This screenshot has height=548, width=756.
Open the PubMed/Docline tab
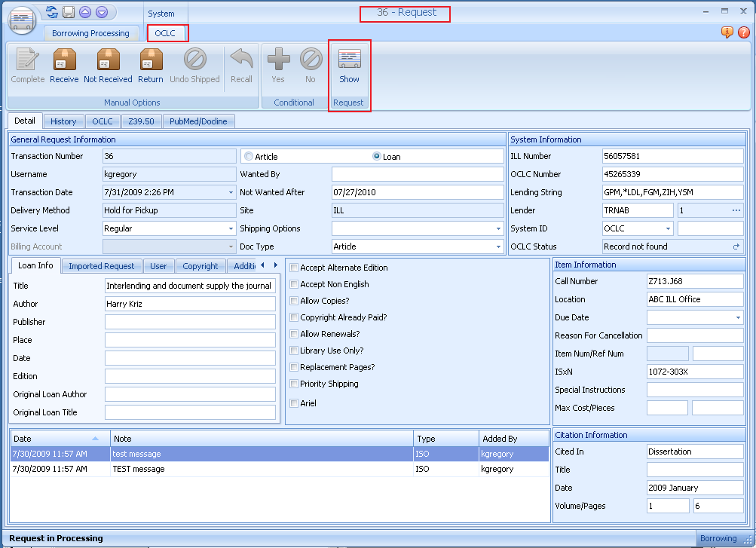(199, 121)
